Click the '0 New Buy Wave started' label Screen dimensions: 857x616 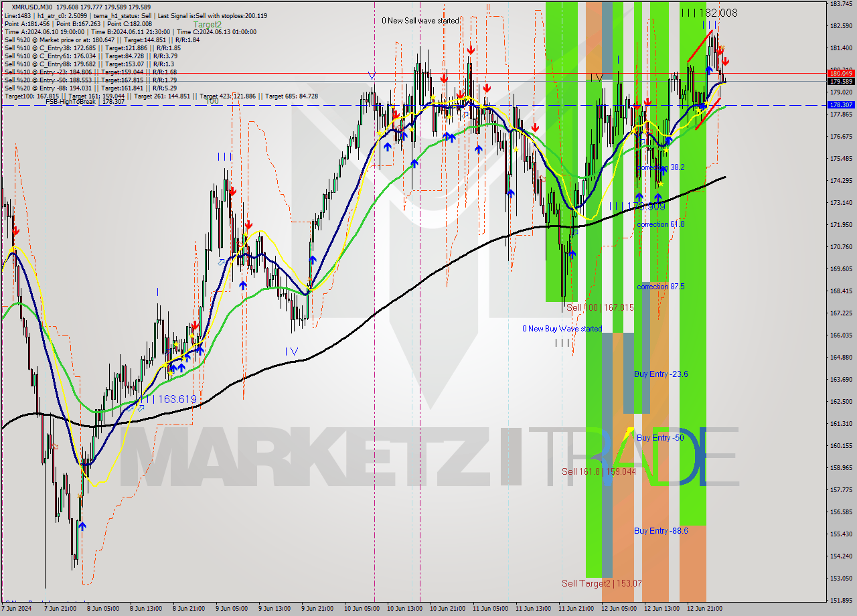point(562,329)
